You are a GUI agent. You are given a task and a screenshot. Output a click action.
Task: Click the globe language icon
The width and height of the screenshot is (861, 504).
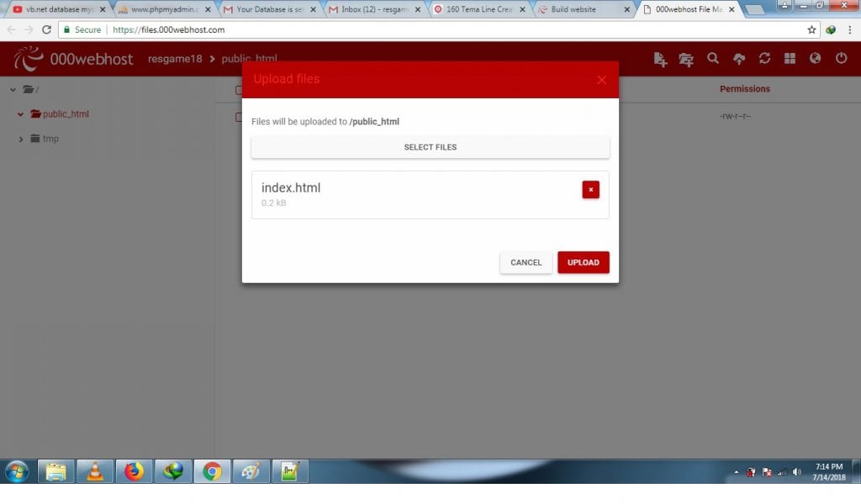815,58
